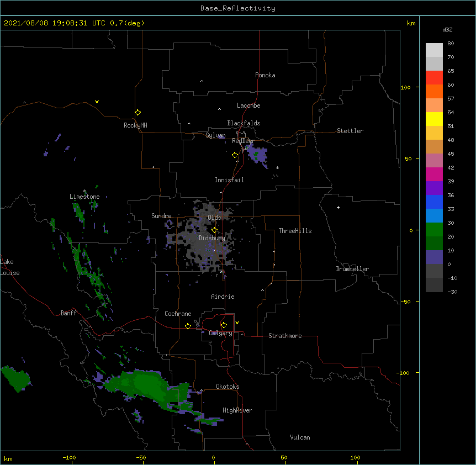Image resolution: width=476 pixels, height=465 pixels.
Task: Click the Stettler city label
Action: click(350, 131)
